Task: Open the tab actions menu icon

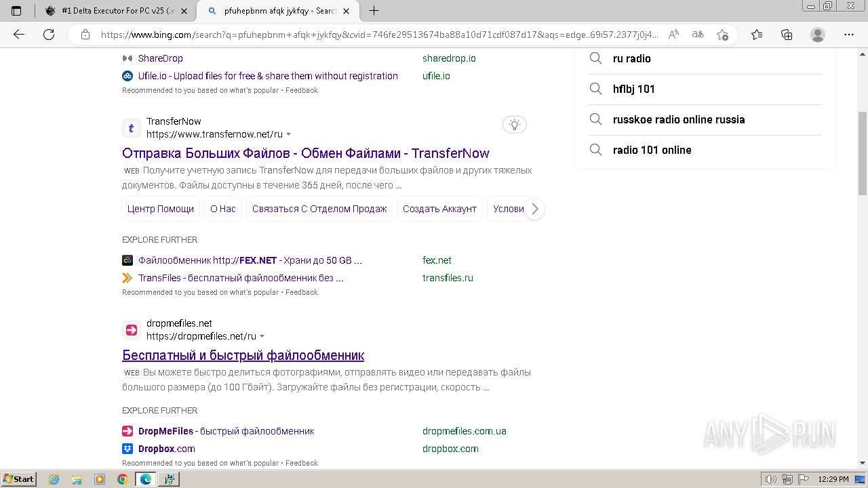Action: (16, 11)
